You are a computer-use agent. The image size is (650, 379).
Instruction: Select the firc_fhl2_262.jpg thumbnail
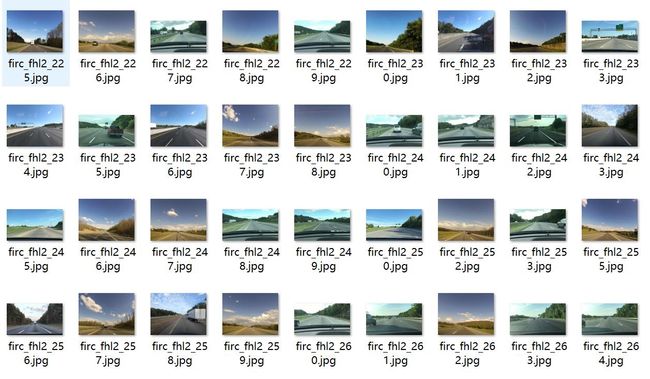(466, 314)
